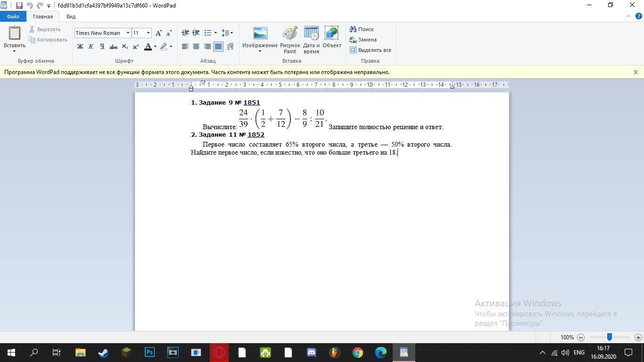Center-align the paragraph text
Image resolution: width=644 pixels, height=362 pixels.
point(196,46)
